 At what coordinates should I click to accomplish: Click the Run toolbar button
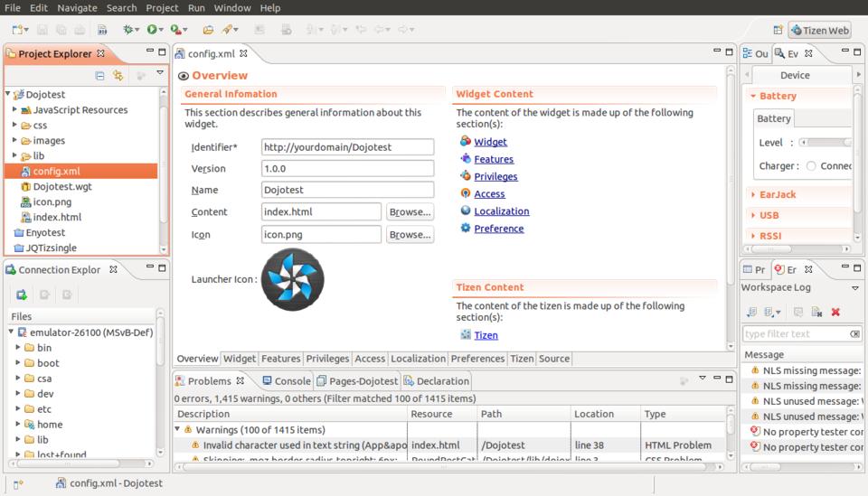point(152,31)
